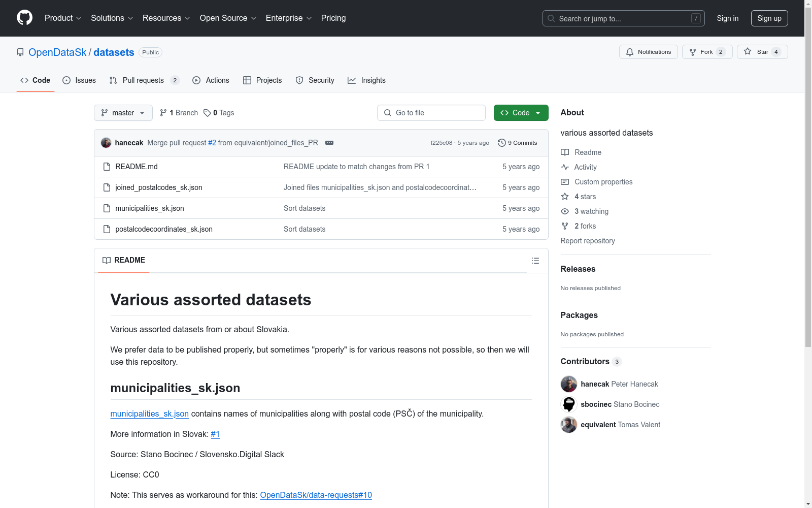Select the README tab in file viewer
This screenshot has width=812, height=508.
pos(124,260)
